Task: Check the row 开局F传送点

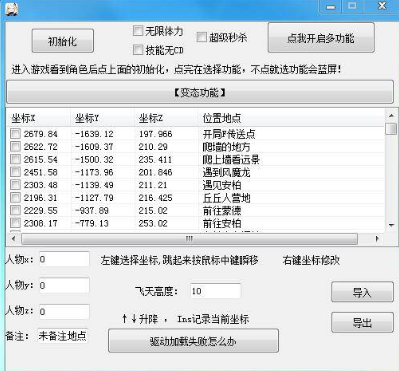Action: (x=15, y=134)
